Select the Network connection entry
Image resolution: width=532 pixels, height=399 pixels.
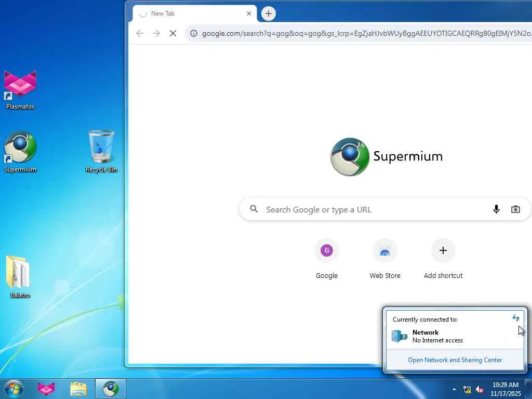(455, 336)
